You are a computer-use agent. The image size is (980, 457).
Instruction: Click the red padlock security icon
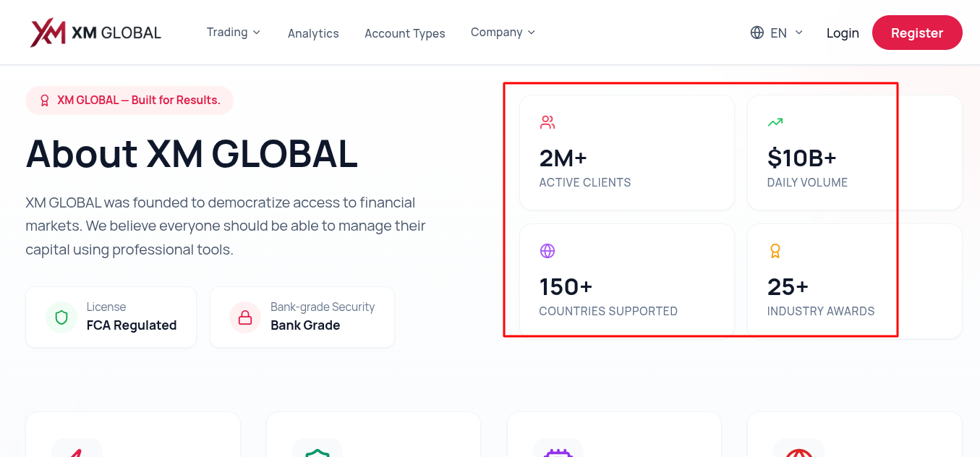pos(245,317)
